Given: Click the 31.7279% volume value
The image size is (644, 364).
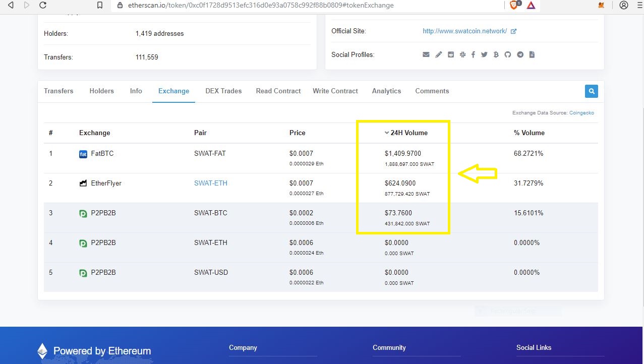Looking at the screenshot, I should [529, 183].
